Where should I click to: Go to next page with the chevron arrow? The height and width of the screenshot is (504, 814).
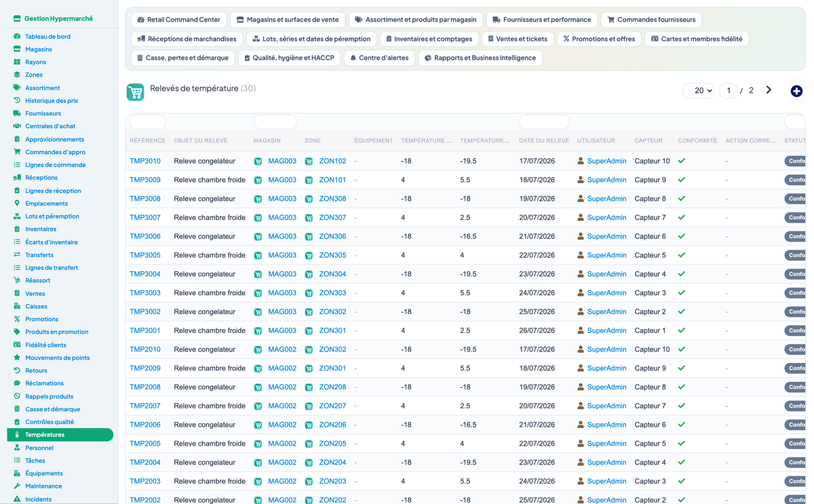pos(769,90)
